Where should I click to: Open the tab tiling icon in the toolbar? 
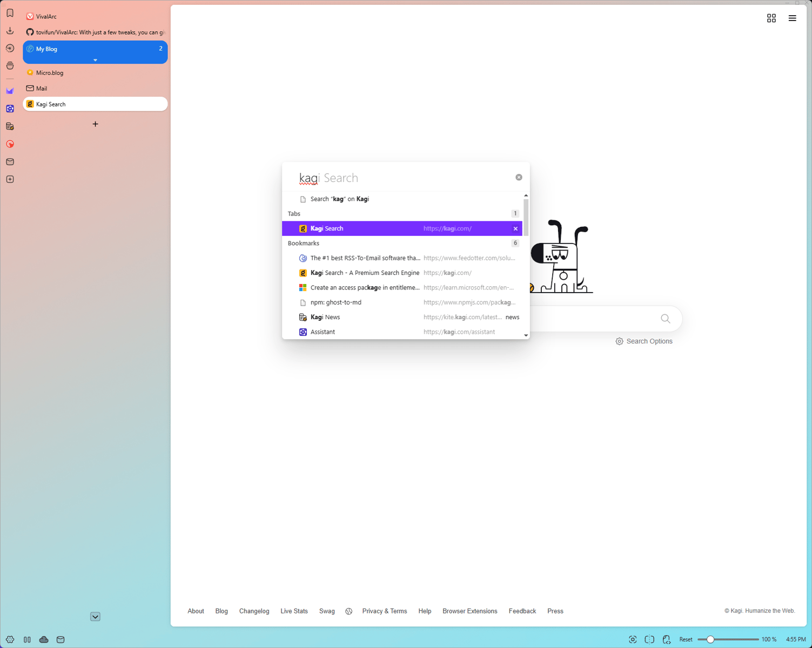click(x=771, y=18)
